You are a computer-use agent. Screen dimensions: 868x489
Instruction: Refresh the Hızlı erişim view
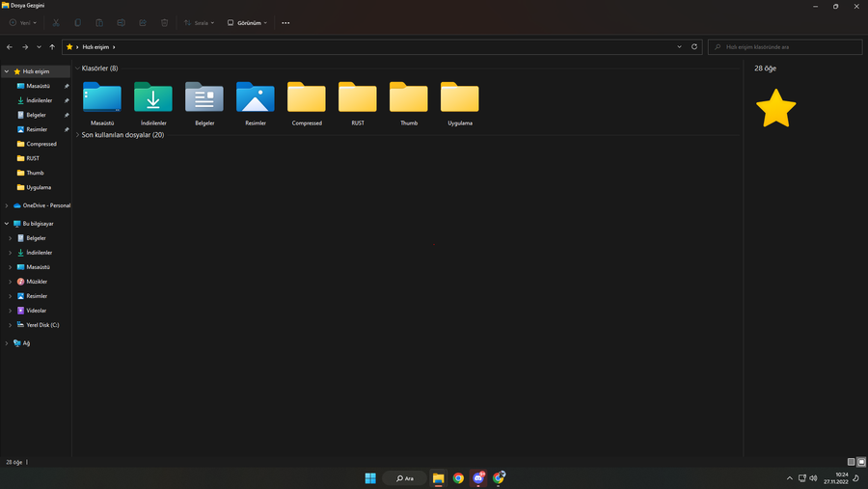[694, 46]
